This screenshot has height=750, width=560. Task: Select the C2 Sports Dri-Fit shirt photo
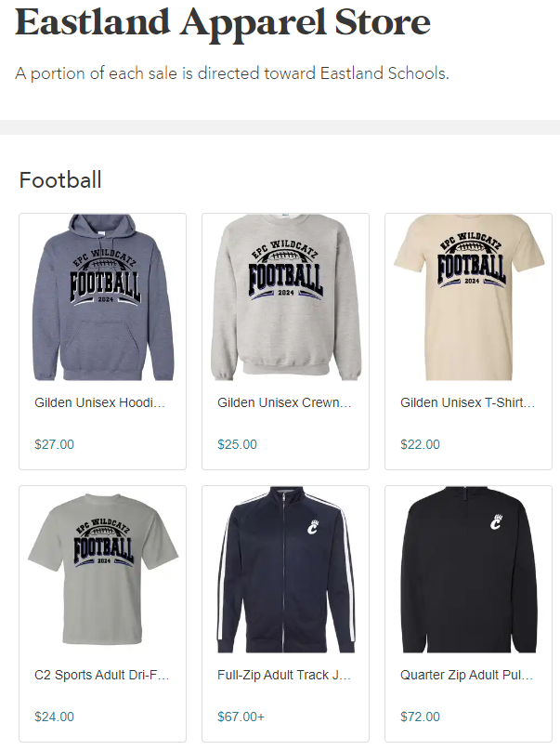(101, 569)
